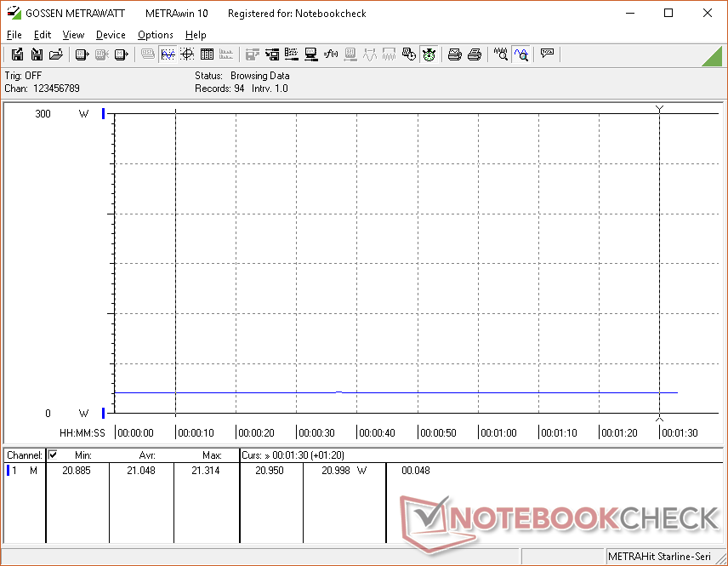
Task: Click the 00:00:40 time axis label
Action: tap(377, 432)
